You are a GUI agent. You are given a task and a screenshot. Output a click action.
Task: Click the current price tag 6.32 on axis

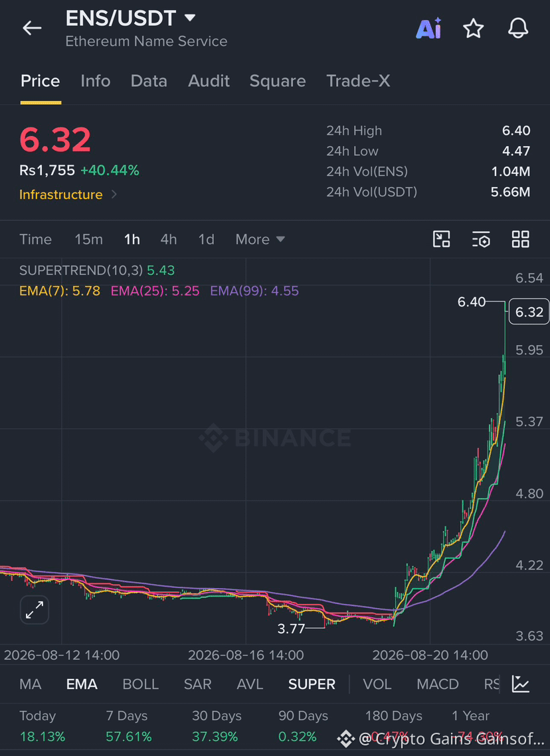(x=529, y=312)
